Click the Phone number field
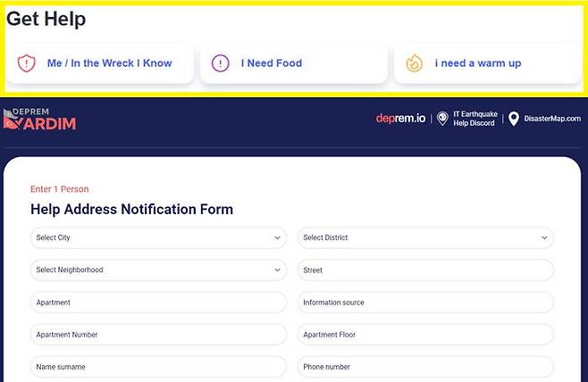Image resolution: width=588 pixels, height=382 pixels. (x=425, y=367)
